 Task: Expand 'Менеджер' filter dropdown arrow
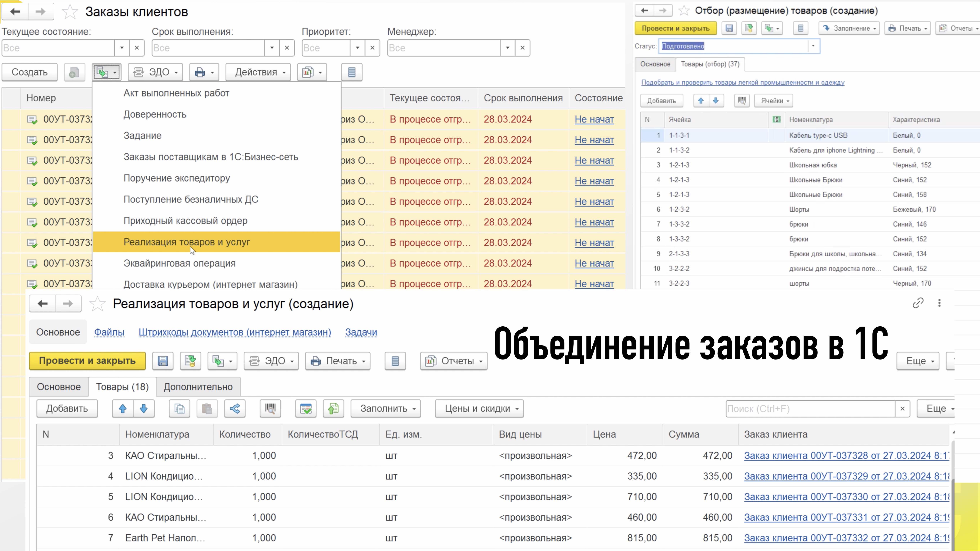click(507, 48)
